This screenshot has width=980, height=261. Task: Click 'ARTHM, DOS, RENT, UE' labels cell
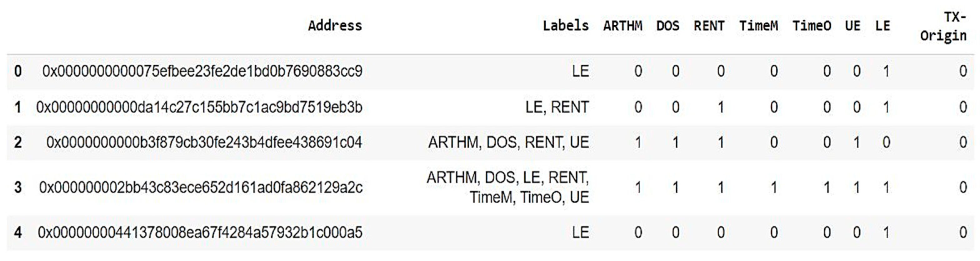pyautogui.click(x=508, y=143)
